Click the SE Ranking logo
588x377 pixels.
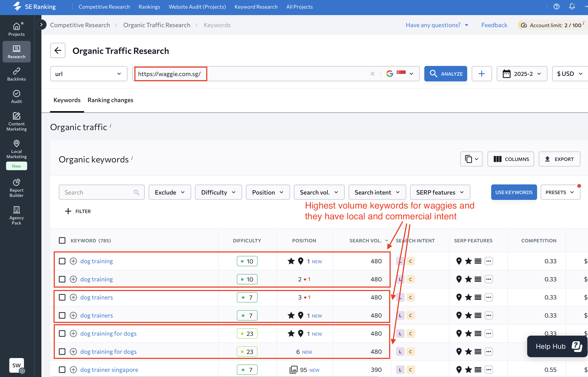(x=34, y=7)
